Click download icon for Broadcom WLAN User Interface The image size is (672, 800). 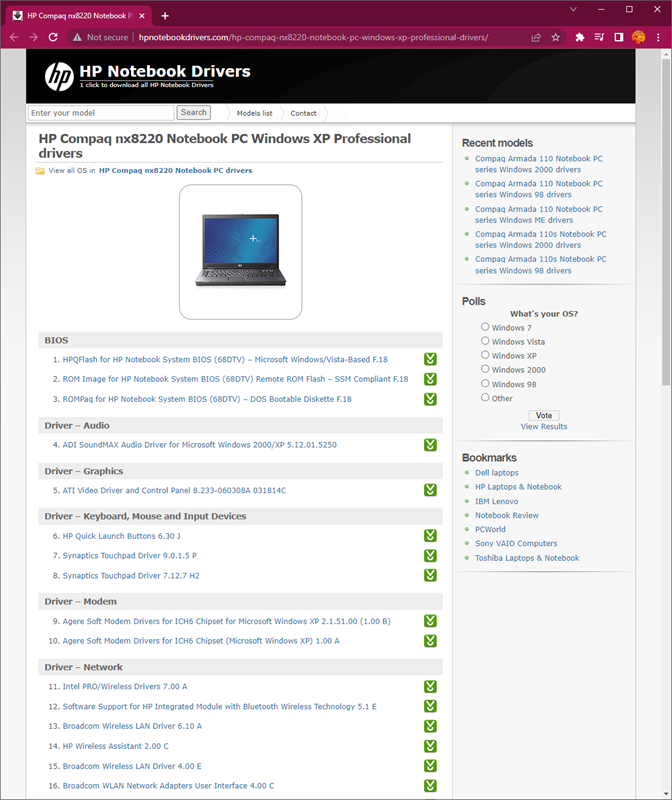tap(430, 786)
